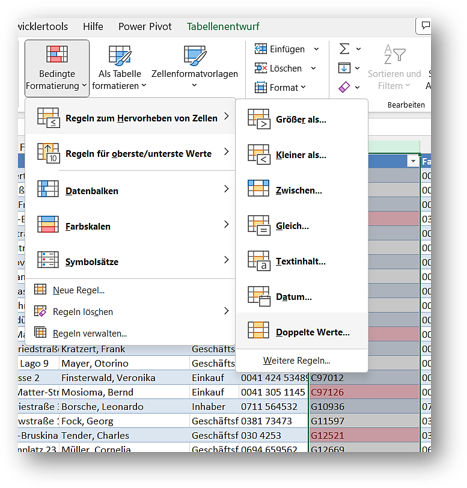Select cell Mosioma, Bernd

[124, 392]
